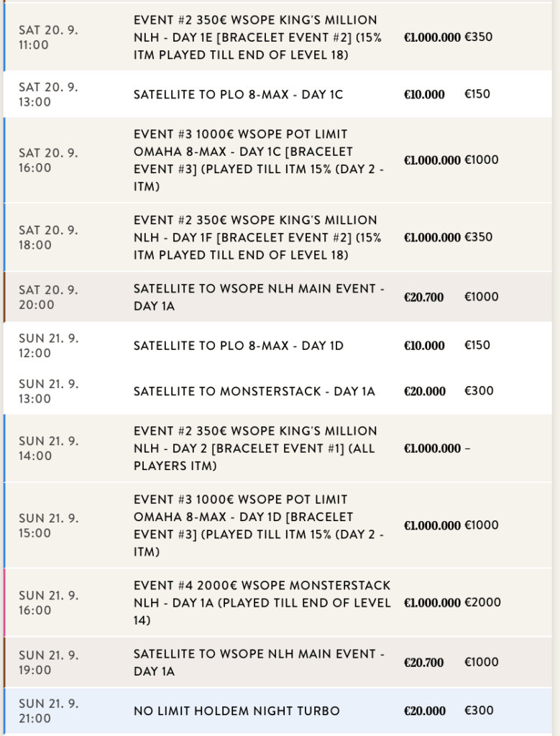Select Satellite to PLO 8-Max Day 1D

point(238,346)
